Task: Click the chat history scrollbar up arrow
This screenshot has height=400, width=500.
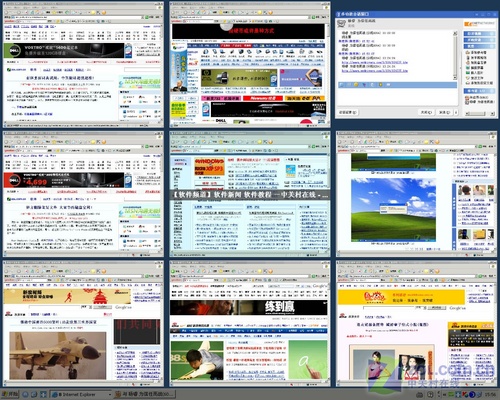Action: [455, 33]
